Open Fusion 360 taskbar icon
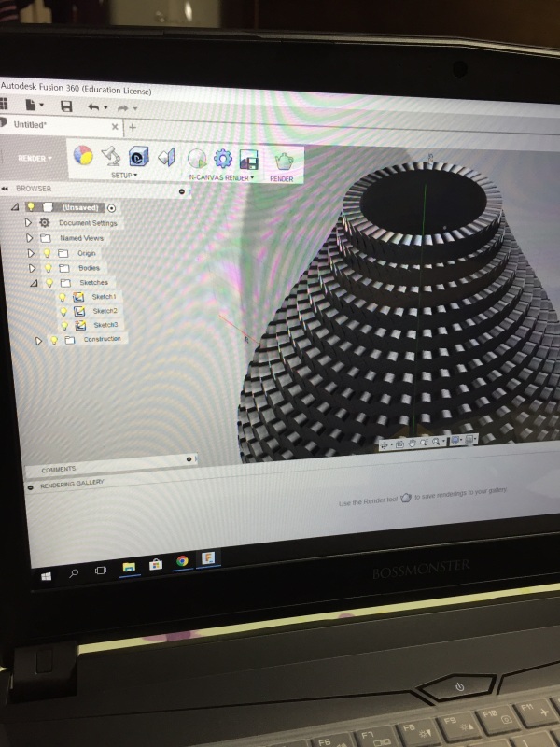 click(208, 558)
